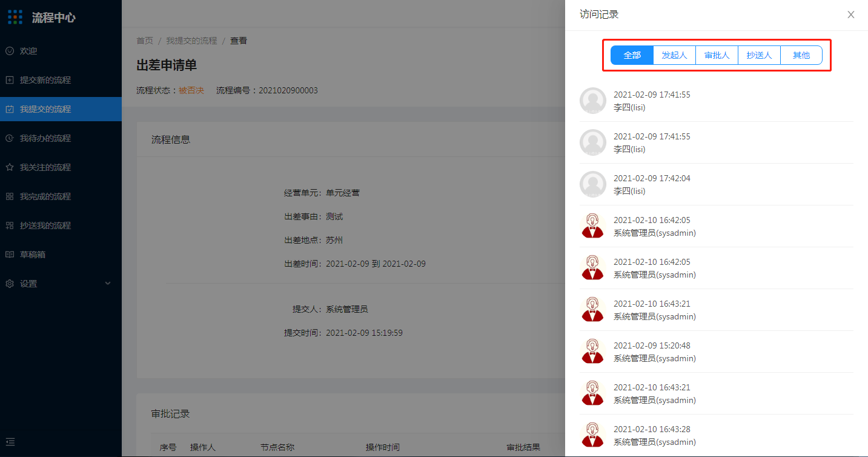Open 提交新的流程 menu item
868x457 pixels.
61,80
